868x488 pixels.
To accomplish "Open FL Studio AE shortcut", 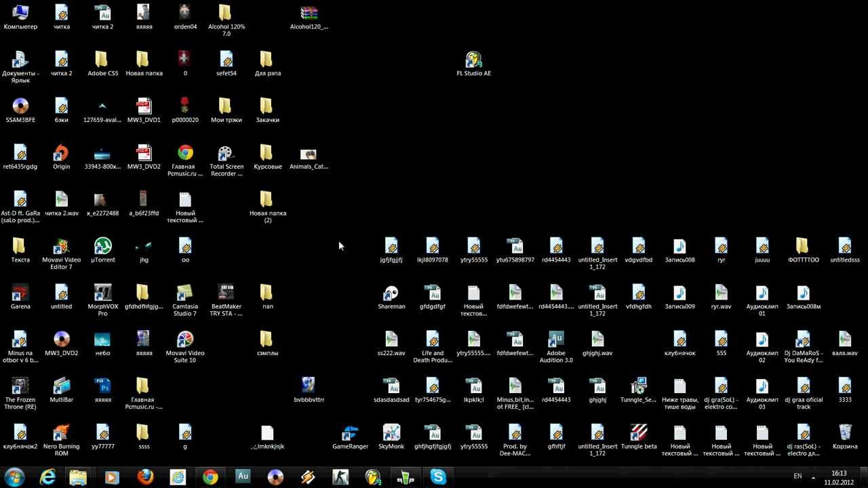I will (x=473, y=64).
